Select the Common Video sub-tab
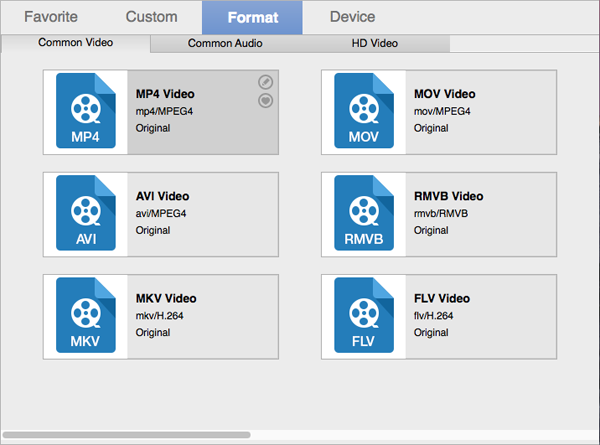This screenshot has width=600, height=445. [x=76, y=44]
